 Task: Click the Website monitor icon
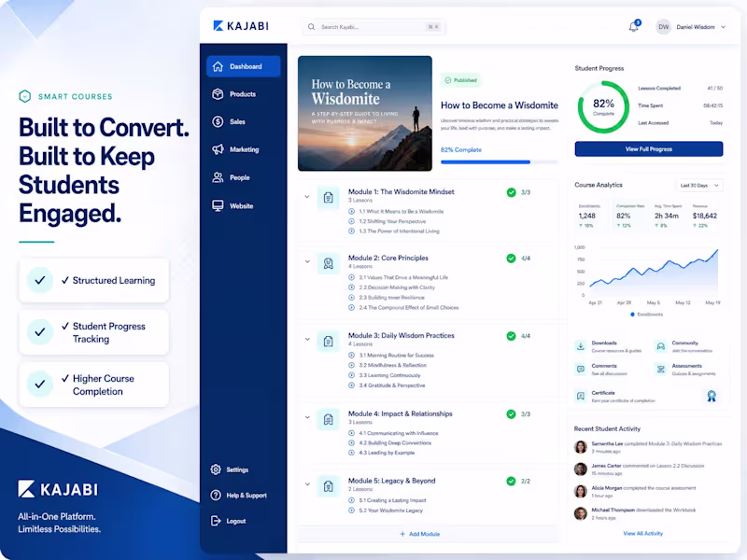coord(218,205)
